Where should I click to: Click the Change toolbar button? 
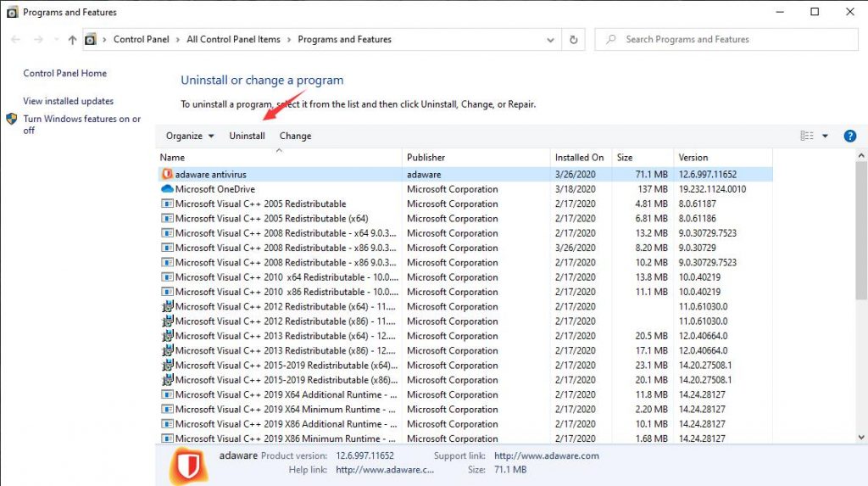295,136
